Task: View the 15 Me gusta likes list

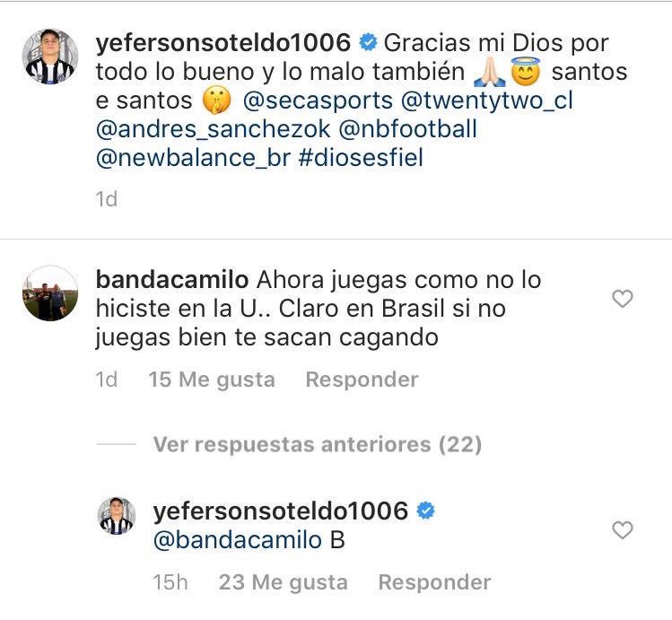Action: click(x=212, y=380)
